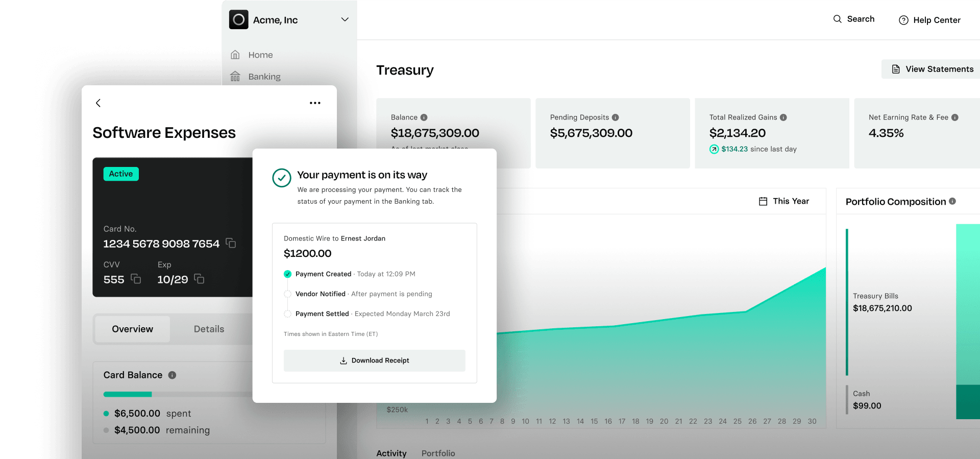
Task: Open the This Year date range picker
Action: coord(784,201)
